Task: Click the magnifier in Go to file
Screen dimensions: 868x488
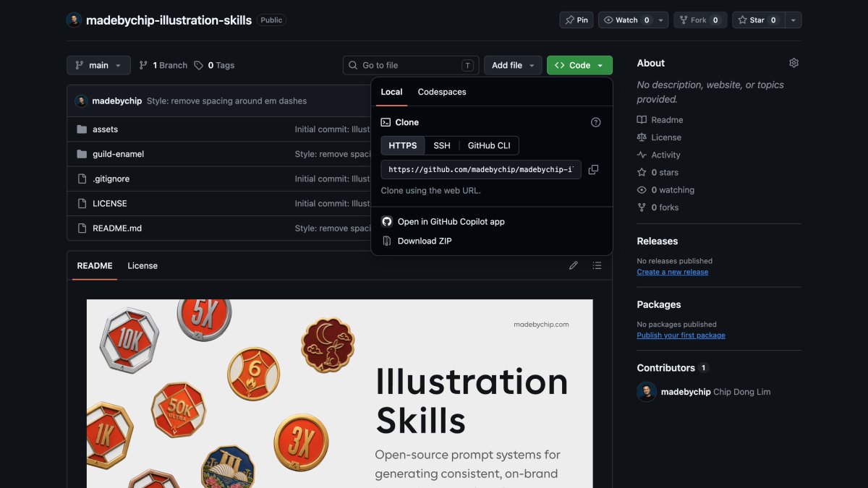Action: (354, 65)
